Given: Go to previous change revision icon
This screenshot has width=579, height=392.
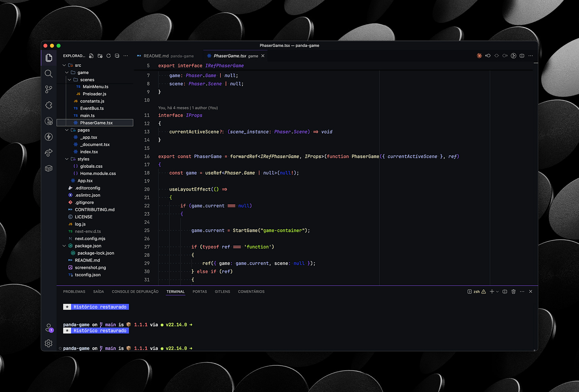Looking at the screenshot, I should [488, 56].
